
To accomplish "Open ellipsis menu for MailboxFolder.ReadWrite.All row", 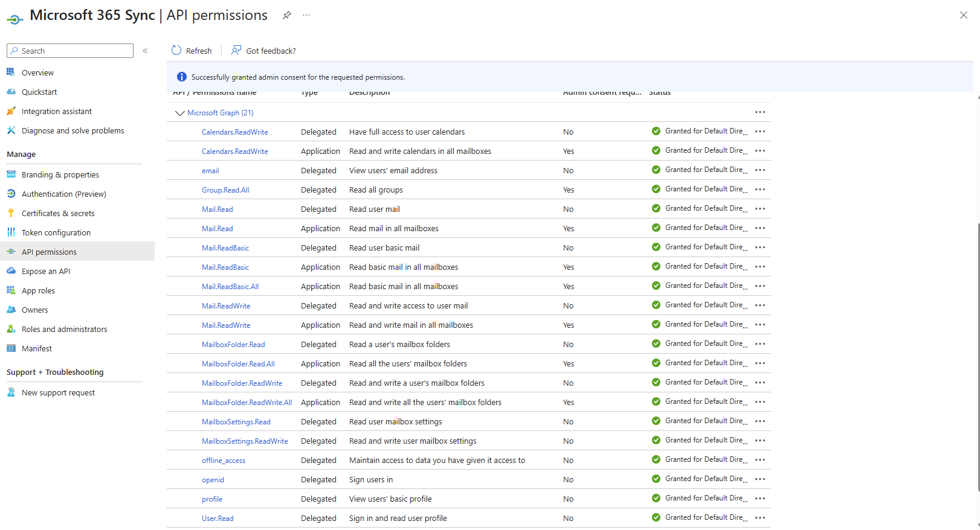I will click(760, 402).
